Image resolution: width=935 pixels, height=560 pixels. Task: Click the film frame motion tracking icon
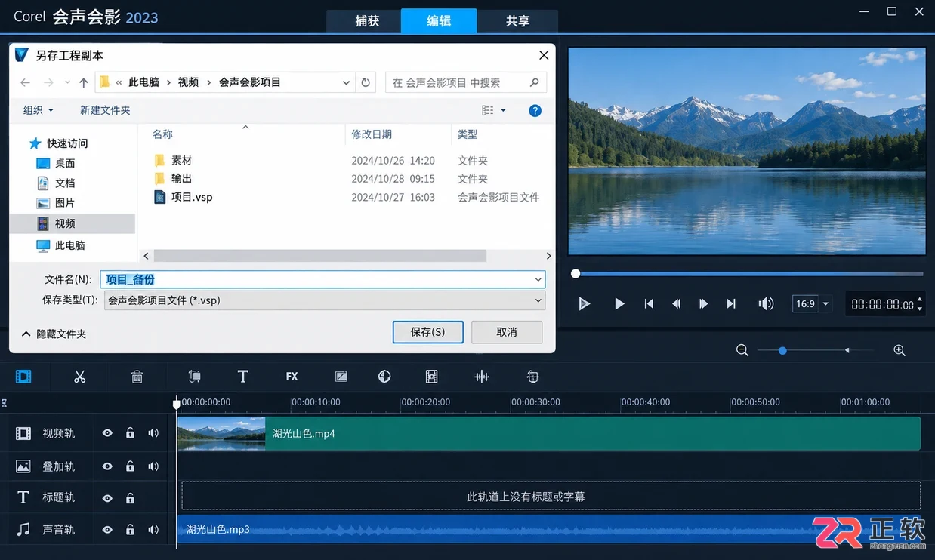pos(432,376)
